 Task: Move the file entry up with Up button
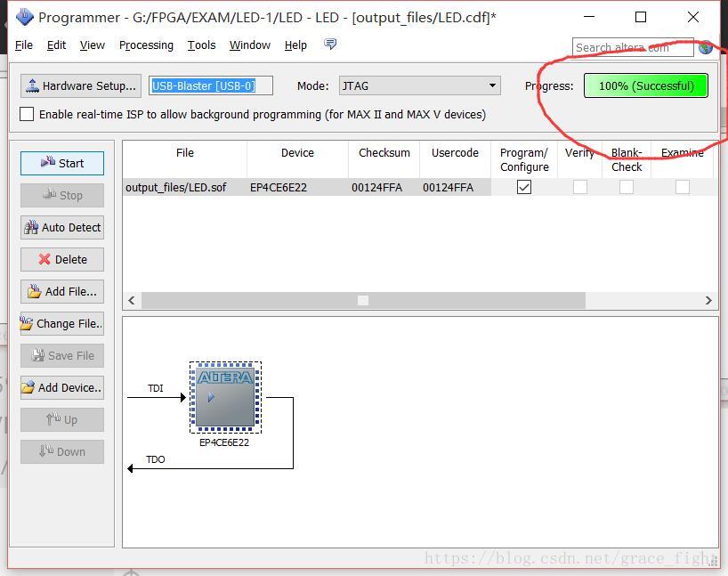point(61,419)
